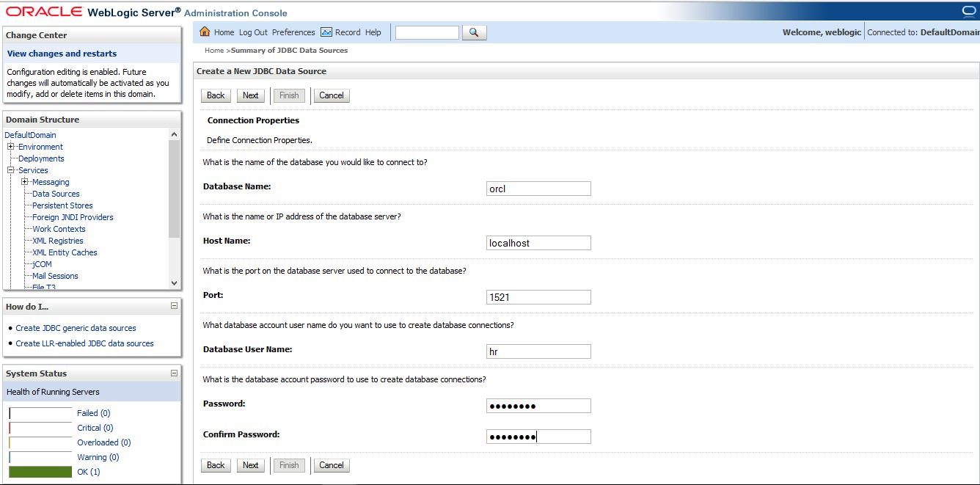Click the green OK health bar

click(40, 472)
